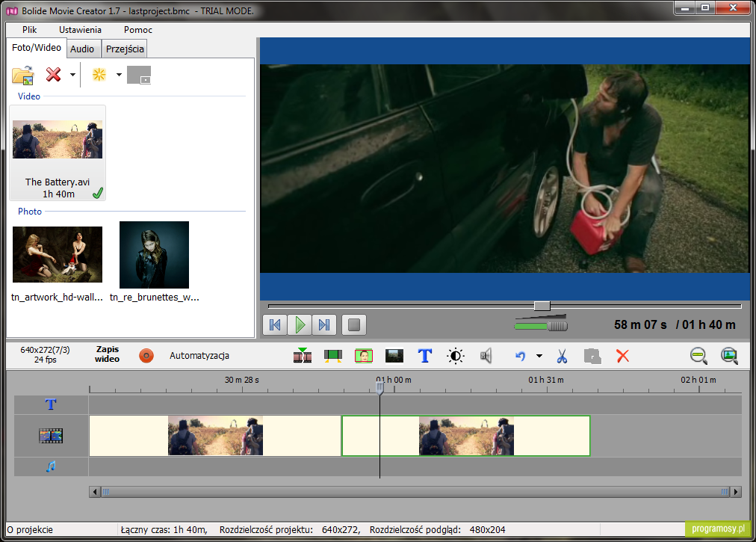The height and width of the screenshot is (542, 756).
Task: Select the first video clip on timeline
Action: (215, 436)
